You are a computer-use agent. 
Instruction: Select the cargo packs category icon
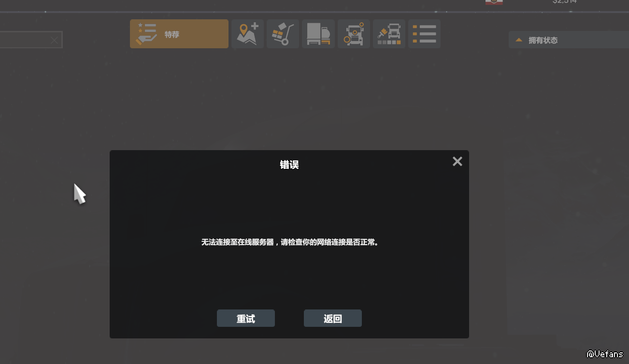click(283, 34)
